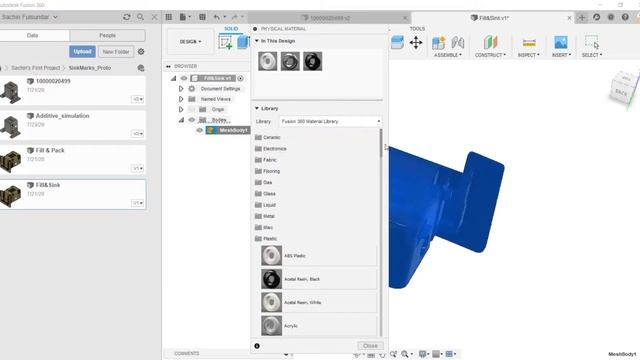The height and width of the screenshot is (360, 640).
Task: Redo the last action
Action: (x=235, y=17)
